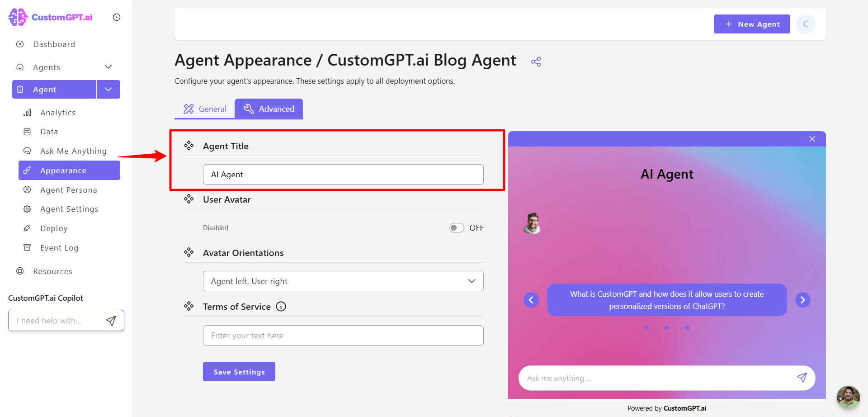Show Terms of Service info tooltip

281,307
